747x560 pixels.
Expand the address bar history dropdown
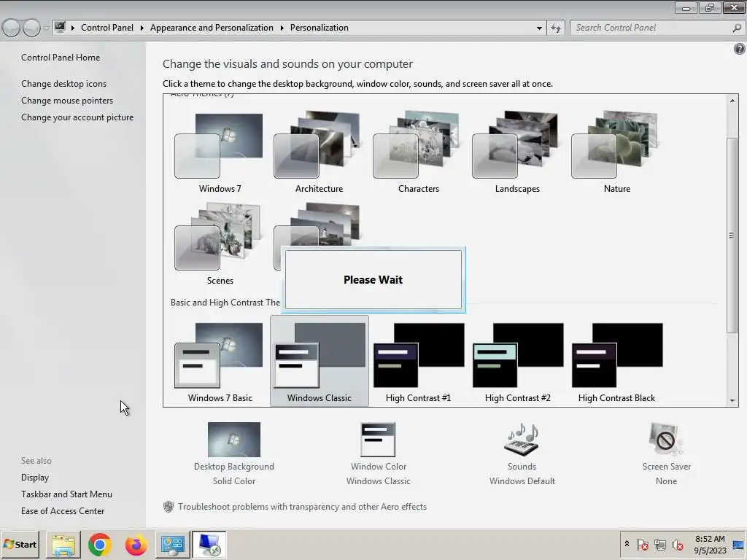[539, 28]
